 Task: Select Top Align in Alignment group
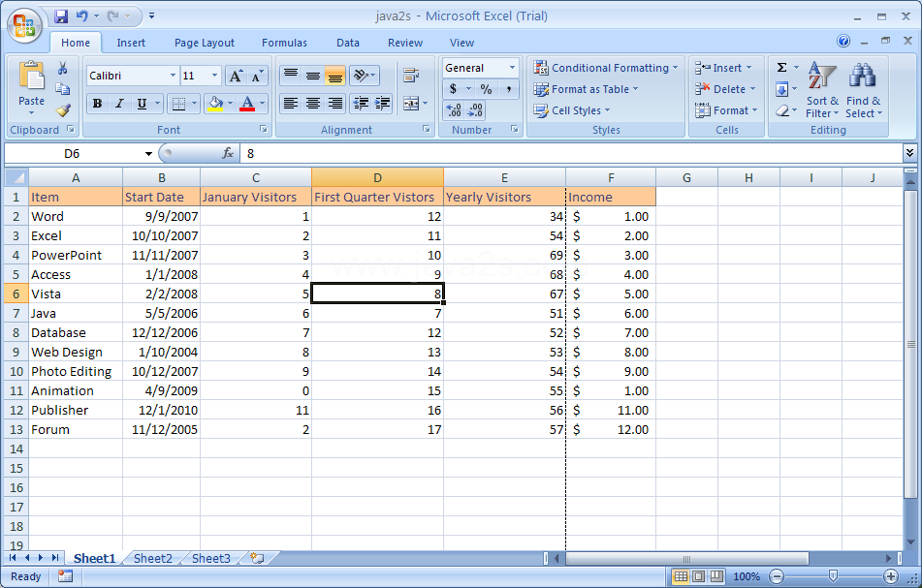(291, 76)
